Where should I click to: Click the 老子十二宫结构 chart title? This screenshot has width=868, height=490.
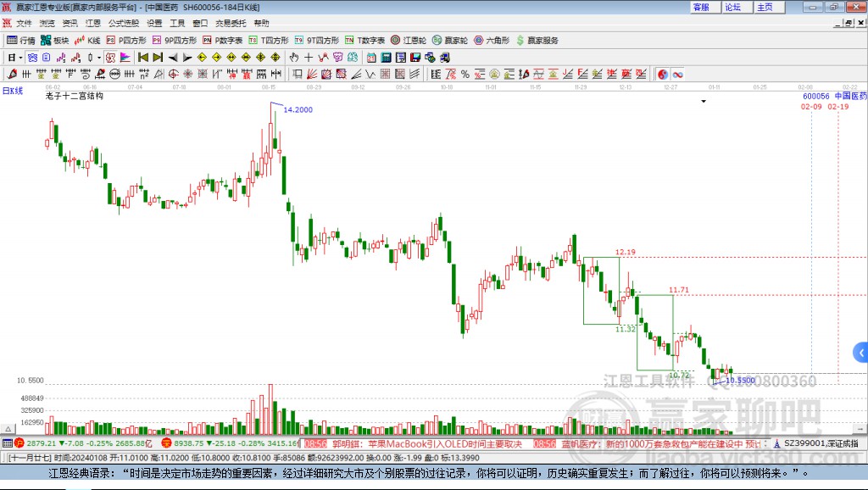[x=75, y=96]
